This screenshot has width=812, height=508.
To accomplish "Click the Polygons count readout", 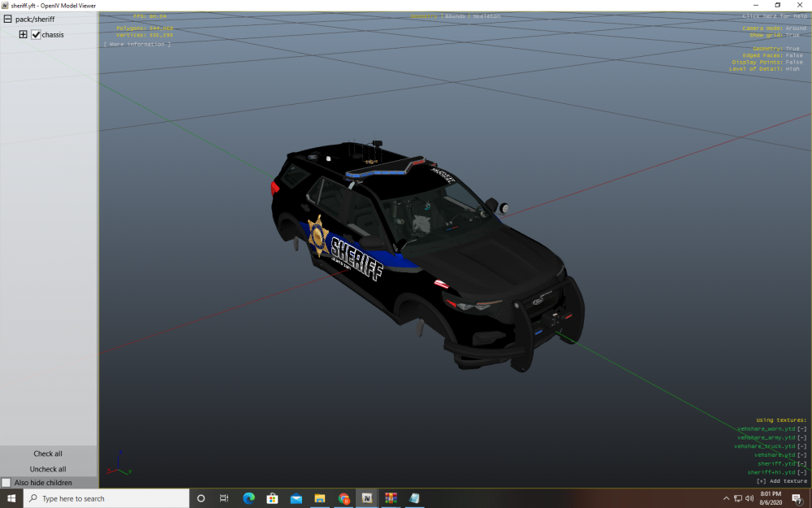I will [145, 28].
